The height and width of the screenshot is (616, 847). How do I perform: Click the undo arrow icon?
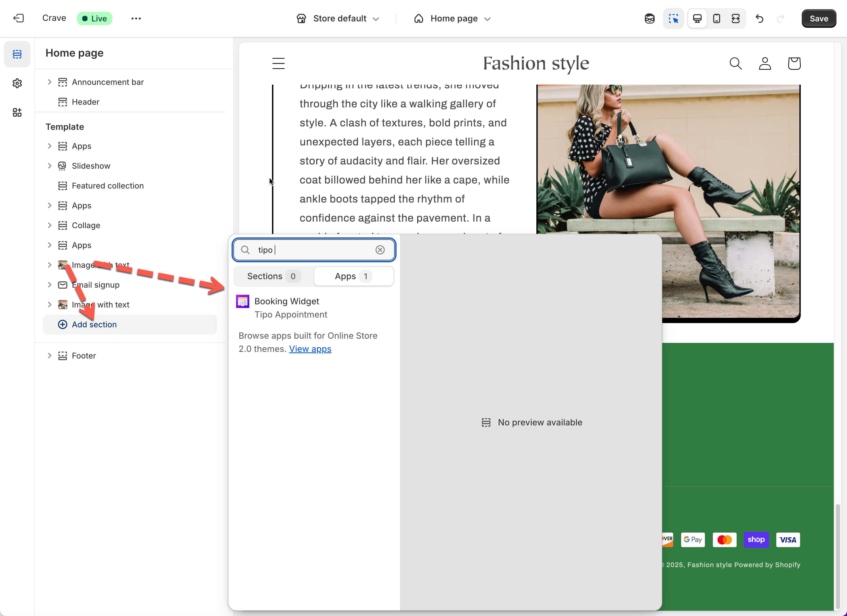pyautogui.click(x=759, y=18)
